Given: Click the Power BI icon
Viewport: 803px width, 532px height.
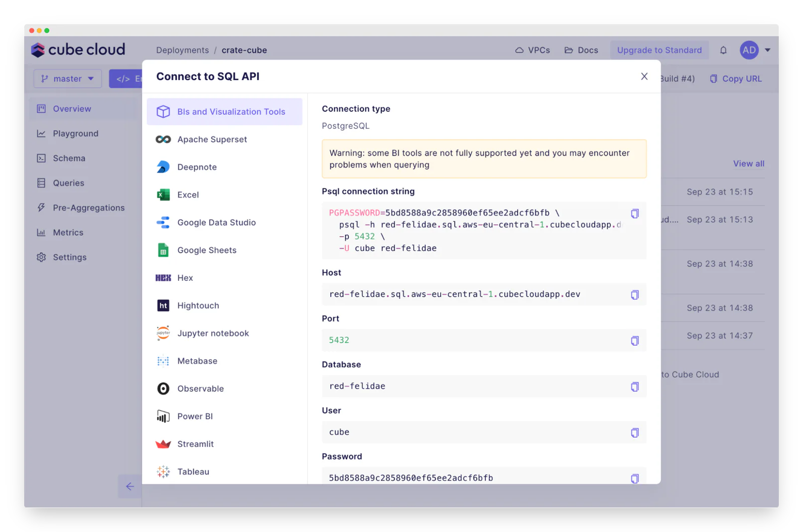Looking at the screenshot, I should click(x=163, y=416).
